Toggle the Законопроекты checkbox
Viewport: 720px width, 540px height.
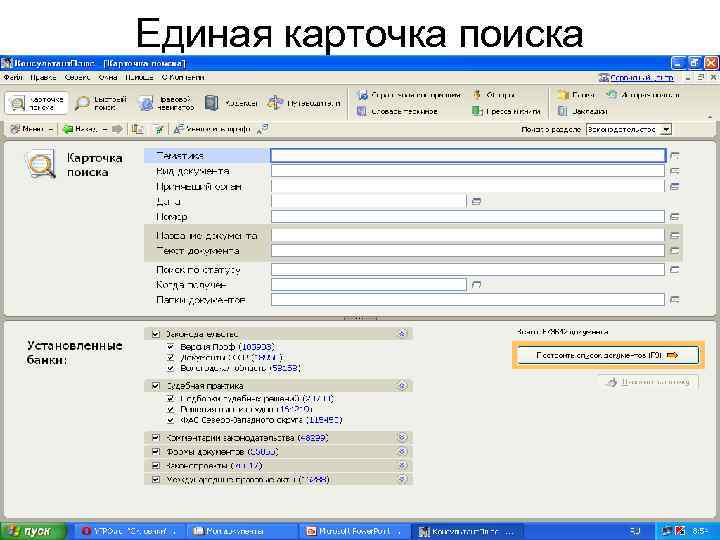coord(156,466)
